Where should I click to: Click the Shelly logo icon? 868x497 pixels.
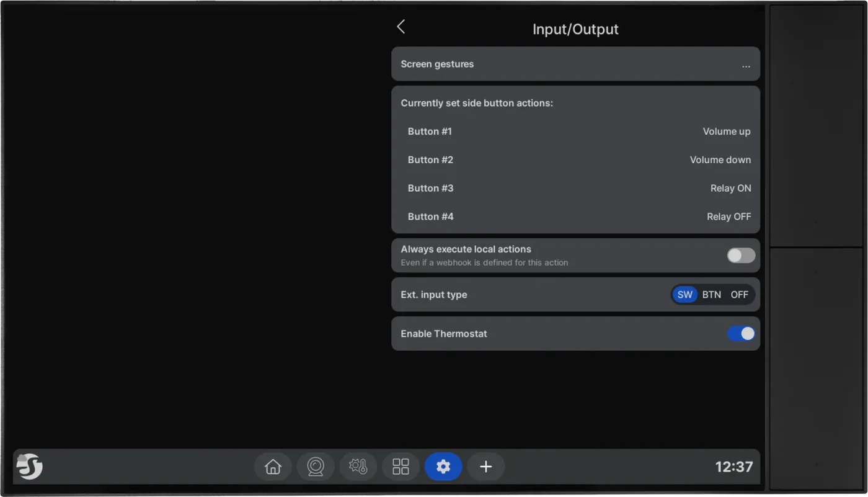pos(29,467)
